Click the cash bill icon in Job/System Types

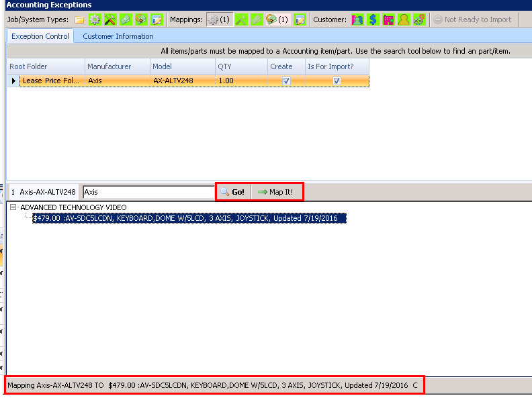tap(126, 19)
